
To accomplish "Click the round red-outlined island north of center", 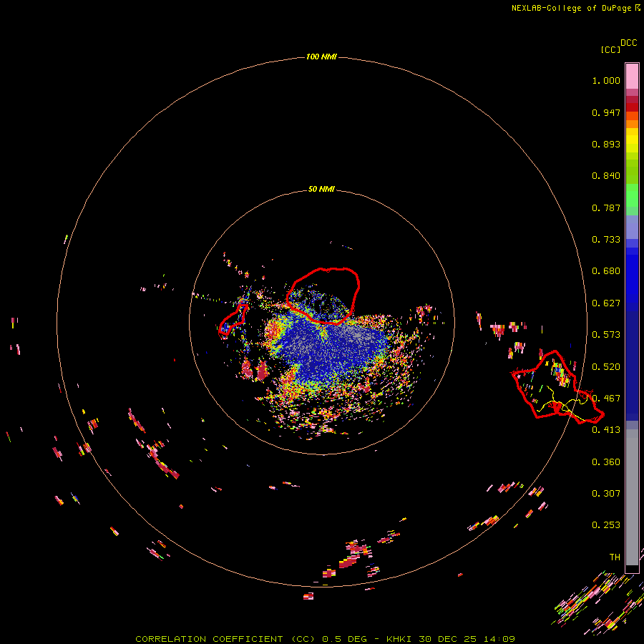I will (323, 296).
